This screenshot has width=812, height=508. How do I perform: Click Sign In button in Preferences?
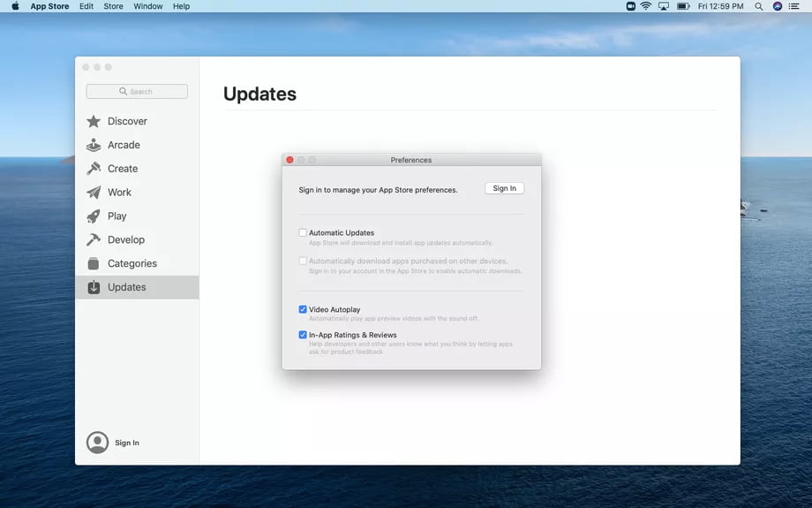click(x=504, y=188)
